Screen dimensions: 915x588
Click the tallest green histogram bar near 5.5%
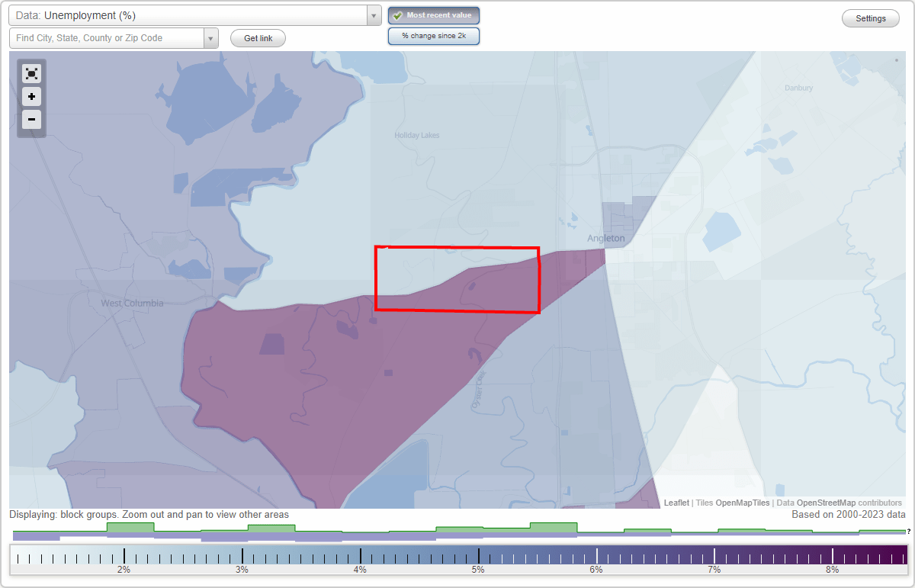point(554,527)
